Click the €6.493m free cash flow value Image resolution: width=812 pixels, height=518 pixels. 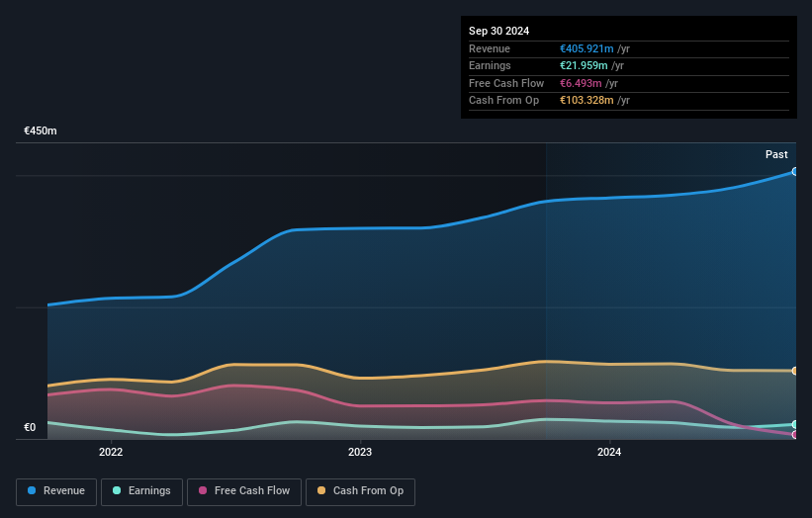tap(581, 83)
